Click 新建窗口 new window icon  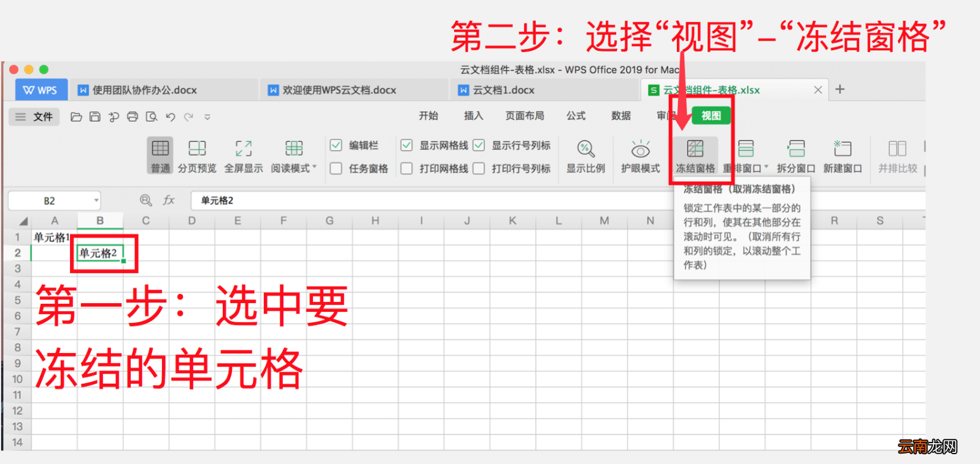point(843,155)
